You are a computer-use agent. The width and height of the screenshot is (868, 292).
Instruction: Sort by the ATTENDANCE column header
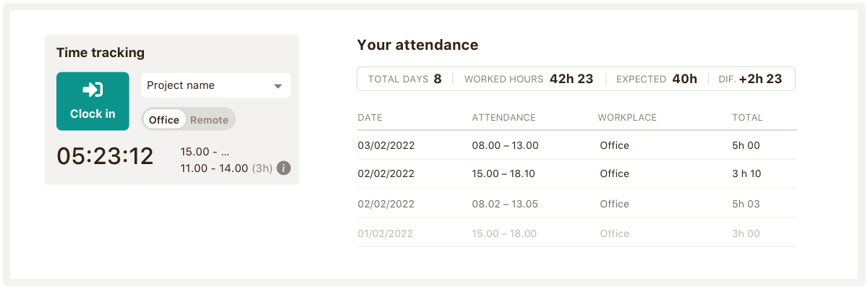pyautogui.click(x=503, y=117)
